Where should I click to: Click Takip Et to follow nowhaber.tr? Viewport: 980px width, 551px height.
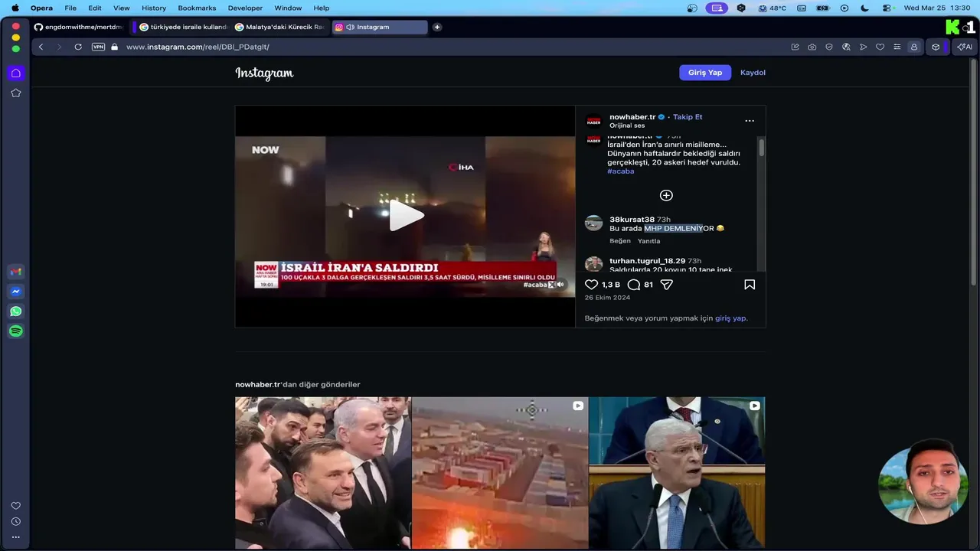tap(688, 117)
